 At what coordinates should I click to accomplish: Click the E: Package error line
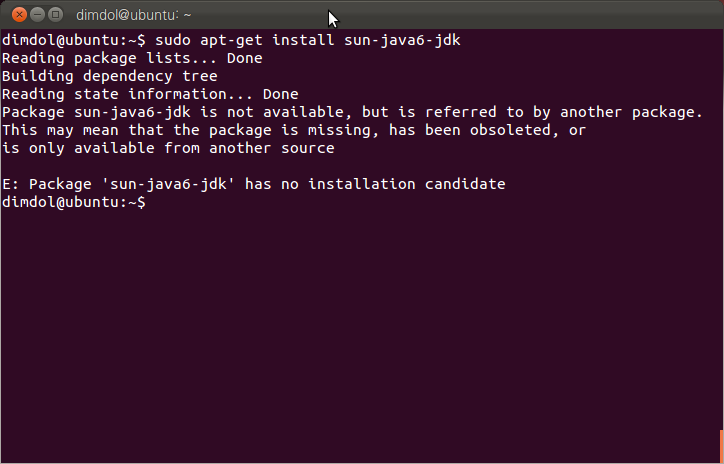(x=253, y=184)
